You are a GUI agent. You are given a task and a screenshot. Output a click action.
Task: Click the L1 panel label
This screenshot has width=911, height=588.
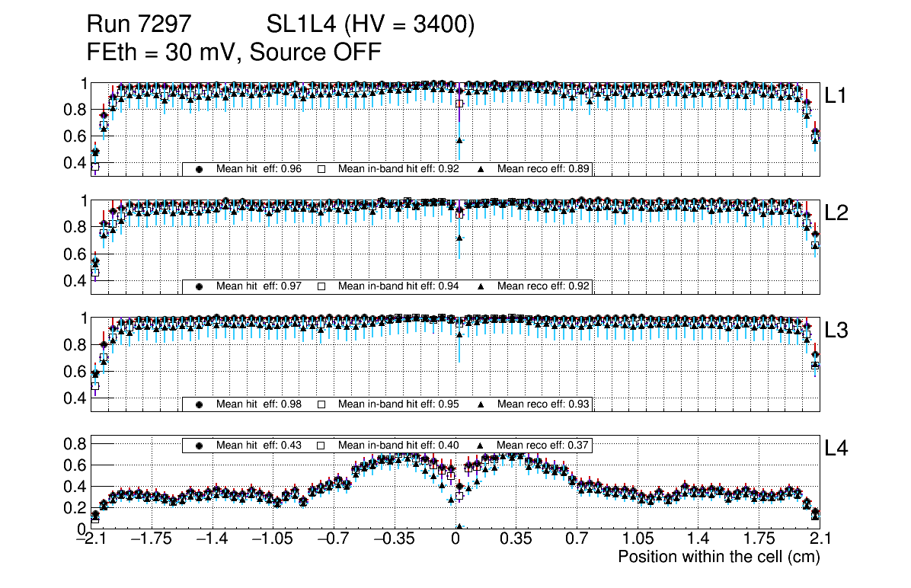[836, 96]
